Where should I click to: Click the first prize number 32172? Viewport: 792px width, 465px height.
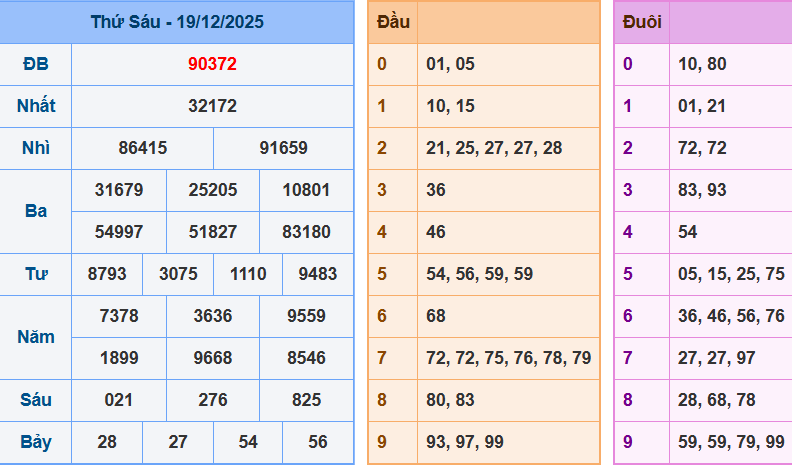(212, 106)
